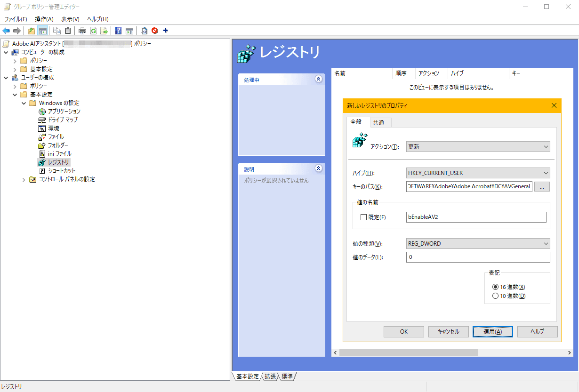This screenshot has width=579, height=392.
Task: Click the ヘルプ button in dialog
Action: click(538, 332)
